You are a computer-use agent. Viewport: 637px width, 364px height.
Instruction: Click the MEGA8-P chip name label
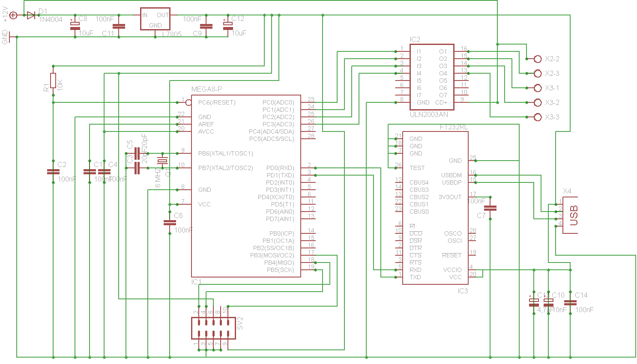click(206, 89)
